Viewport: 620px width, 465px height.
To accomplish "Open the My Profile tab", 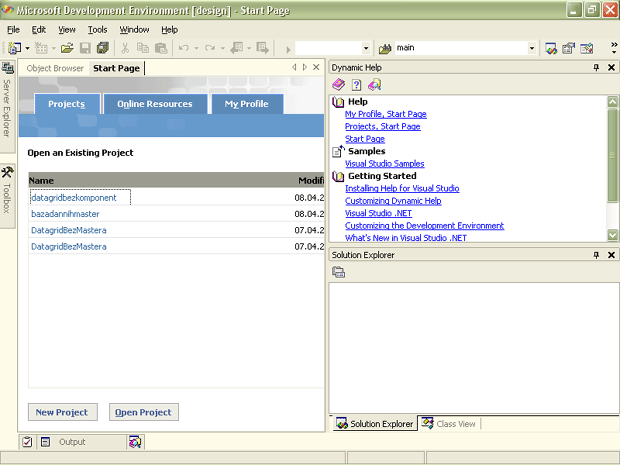I will [247, 104].
